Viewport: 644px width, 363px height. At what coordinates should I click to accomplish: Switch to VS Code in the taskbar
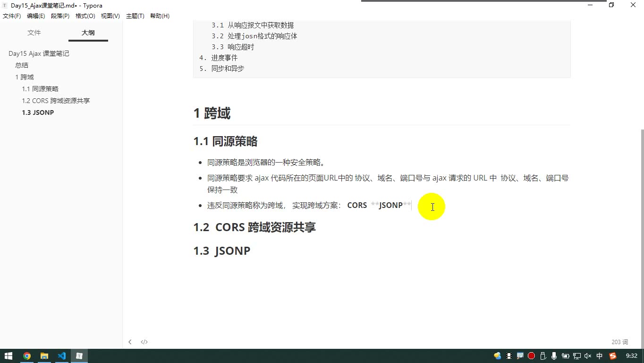[62, 356]
